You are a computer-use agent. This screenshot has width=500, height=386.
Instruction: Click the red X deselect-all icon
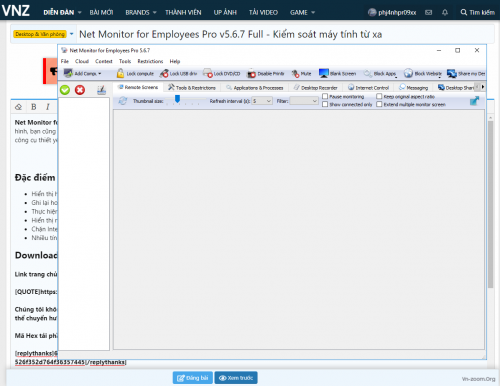pos(80,90)
